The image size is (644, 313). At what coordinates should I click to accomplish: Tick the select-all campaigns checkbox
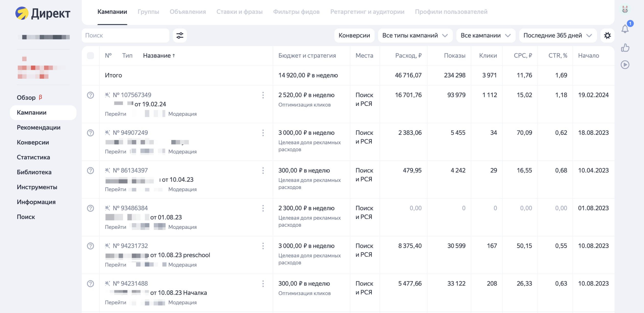[x=90, y=56]
